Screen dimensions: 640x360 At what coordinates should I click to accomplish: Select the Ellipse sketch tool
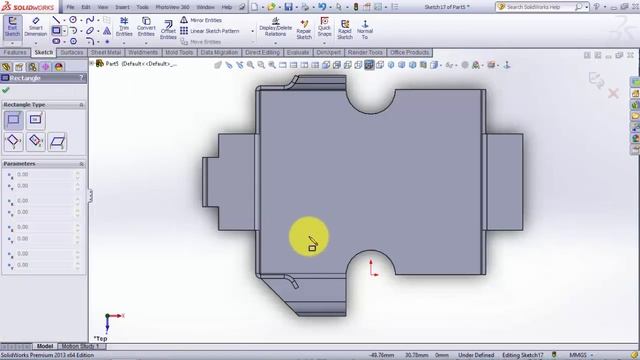click(90, 31)
